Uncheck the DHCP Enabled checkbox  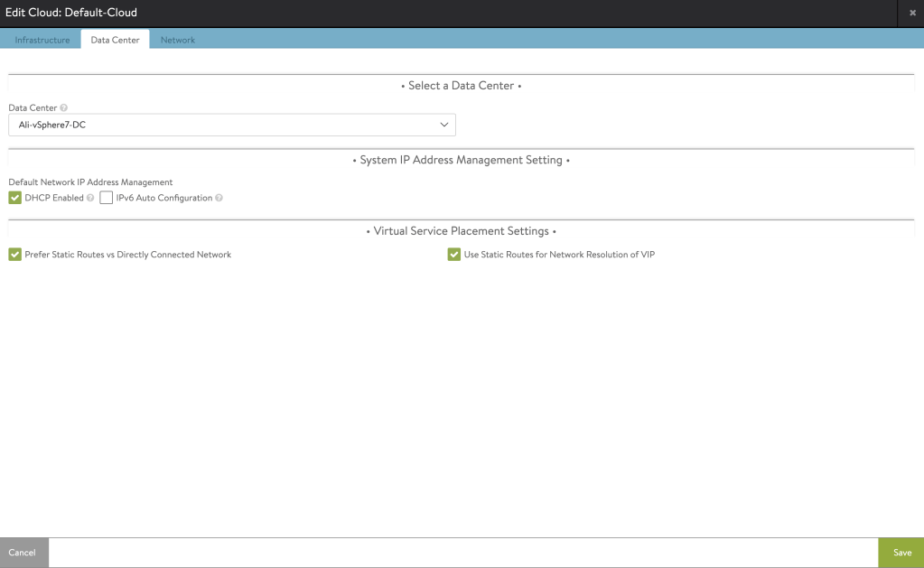click(14, 198)
